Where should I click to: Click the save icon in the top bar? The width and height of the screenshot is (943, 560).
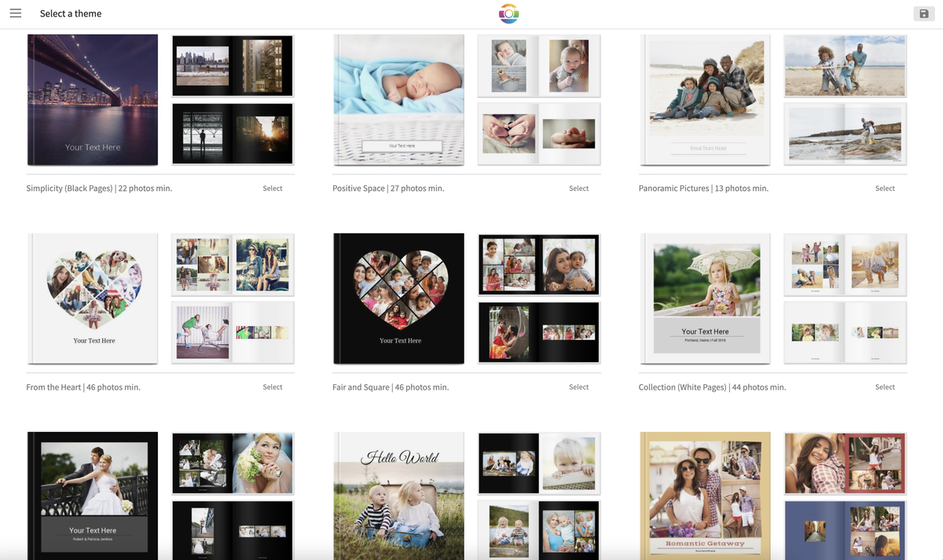pos(924,13)
